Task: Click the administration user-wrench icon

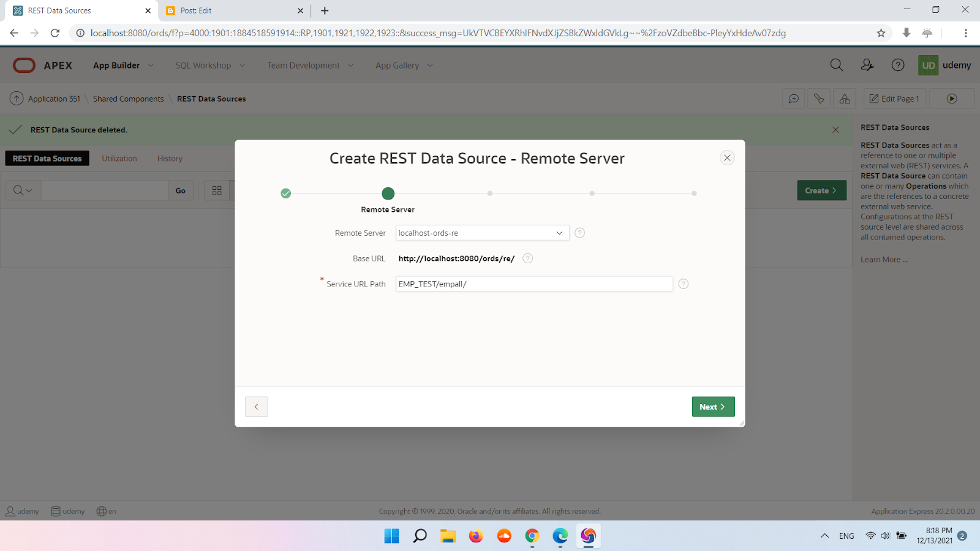Action: pyautogui.click(x=867, y=65)
